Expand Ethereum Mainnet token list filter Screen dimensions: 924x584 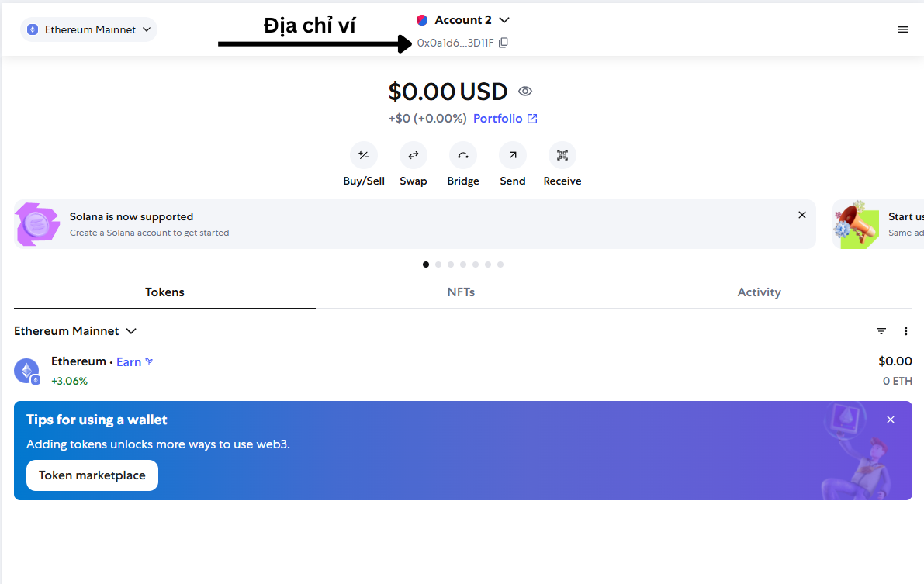tap(75, 331)
